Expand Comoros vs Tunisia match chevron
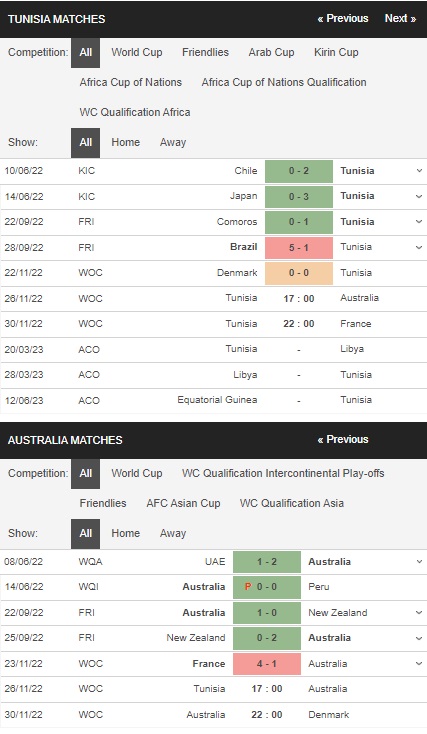This screenshot has width=427, height=734. 419,222
